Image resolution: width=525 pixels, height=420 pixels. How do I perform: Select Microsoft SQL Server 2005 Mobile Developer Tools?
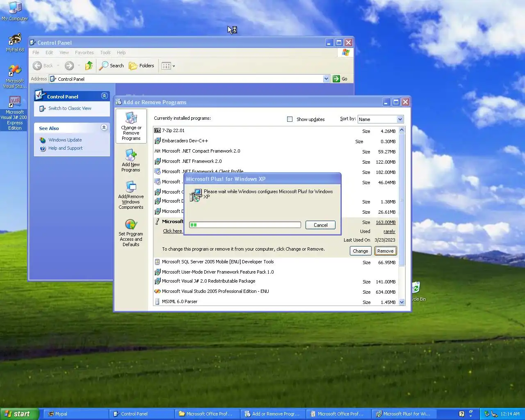tap(275, 262)
